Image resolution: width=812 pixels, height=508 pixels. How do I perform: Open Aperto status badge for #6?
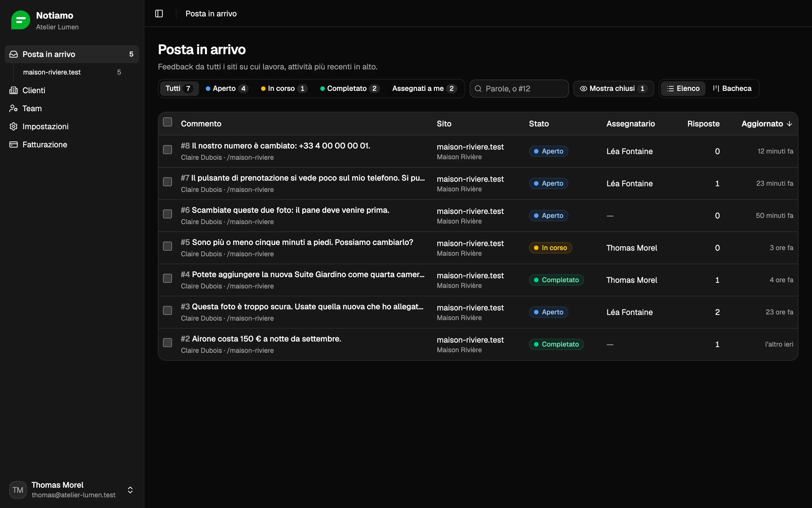click(549, 216)
